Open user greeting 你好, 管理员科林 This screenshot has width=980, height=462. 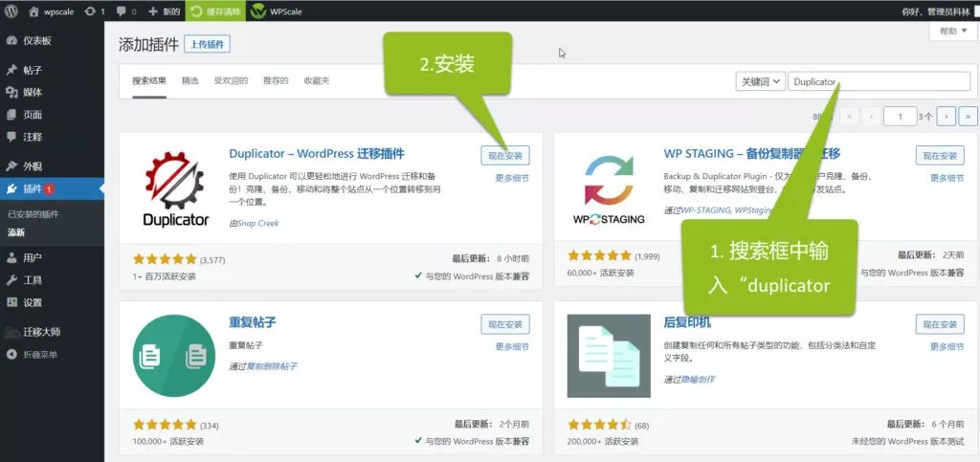tap(937, 11)
